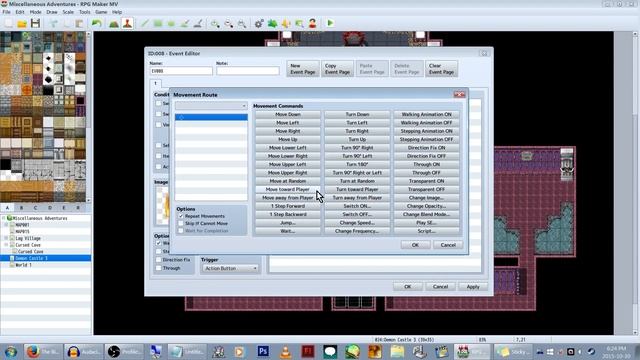Click the Copy toolbar icon
The height and width of the screenshot is (360, 640).
pos(67,23)
